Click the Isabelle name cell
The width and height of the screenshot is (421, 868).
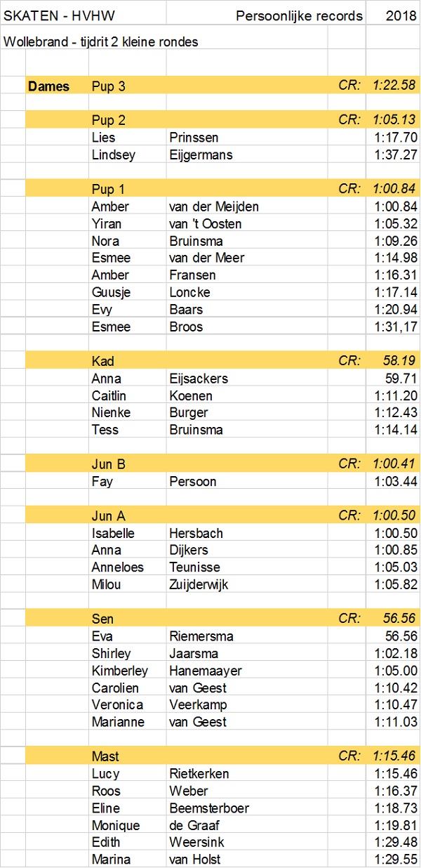point(113,533)
